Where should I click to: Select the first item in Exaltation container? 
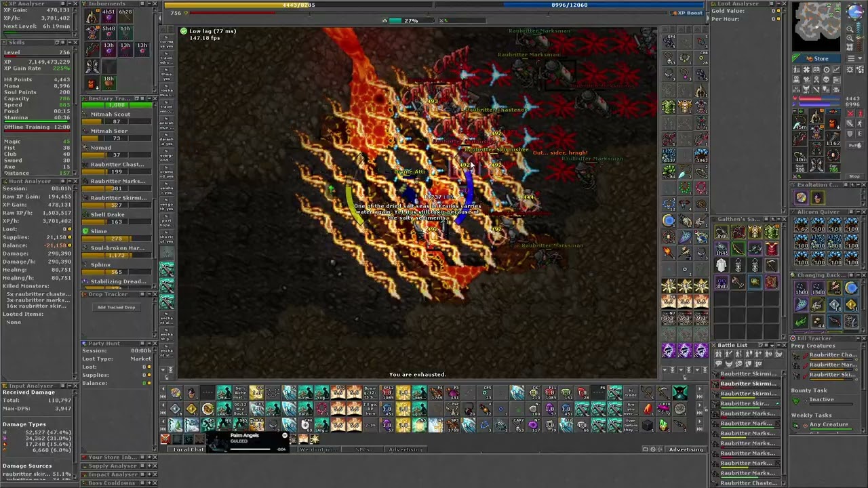(x=802, y=198)
